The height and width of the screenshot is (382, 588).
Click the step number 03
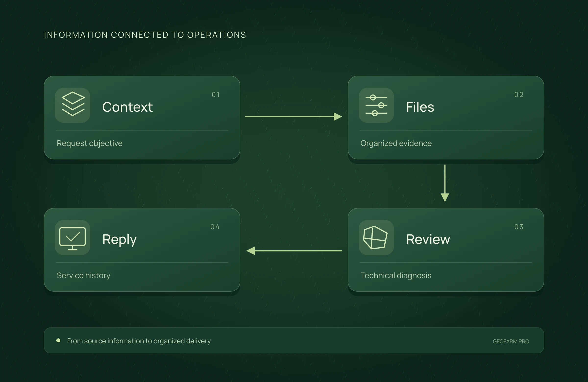(x=519, y=227)
